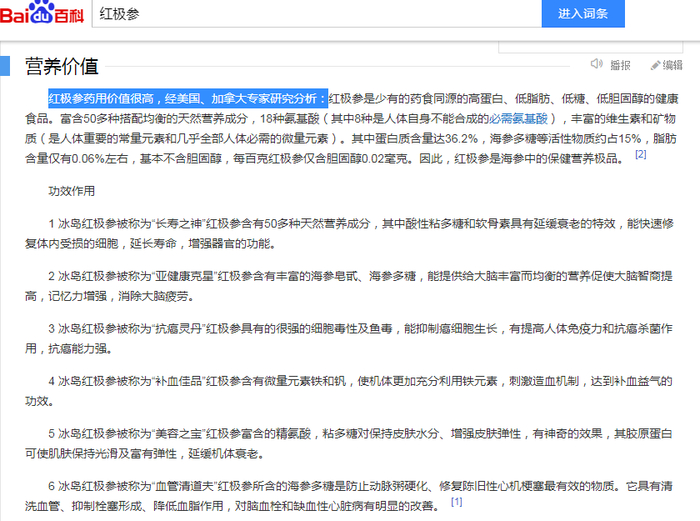Click the search box containing 红极参
This screenshot has height=521, width=700.
pos(317,14)
